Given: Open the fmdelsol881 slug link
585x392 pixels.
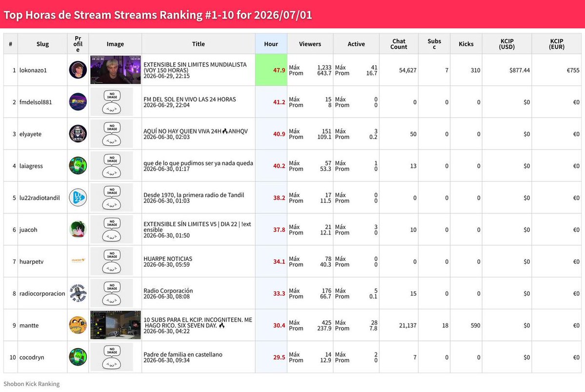Looking at the screenshot, I should click(36, 102).
